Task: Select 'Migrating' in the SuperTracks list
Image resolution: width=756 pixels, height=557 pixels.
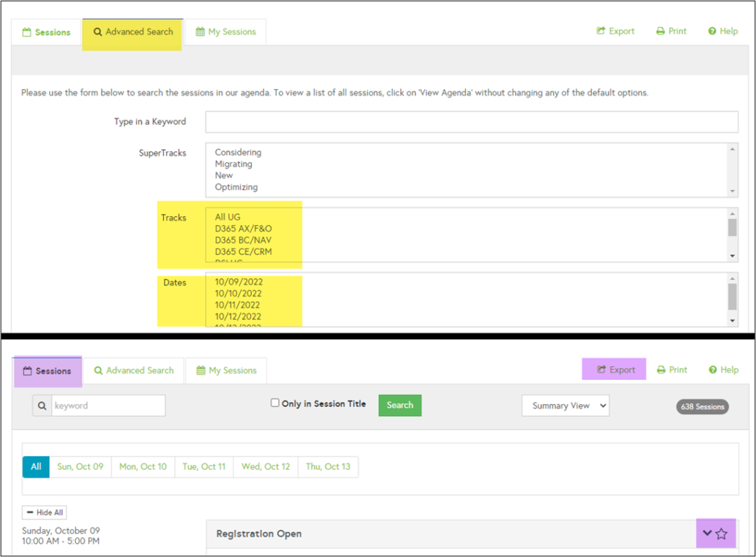Action: click(233, 164)
